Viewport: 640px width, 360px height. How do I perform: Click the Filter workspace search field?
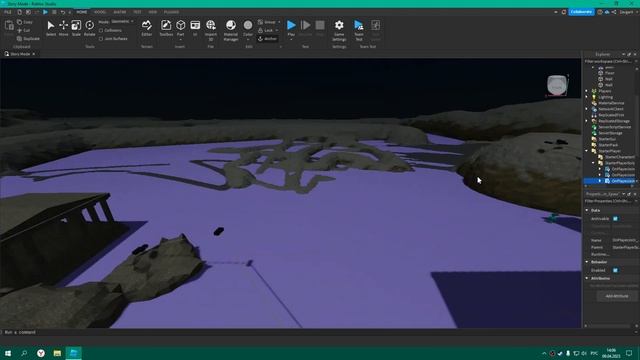(608, 62)
